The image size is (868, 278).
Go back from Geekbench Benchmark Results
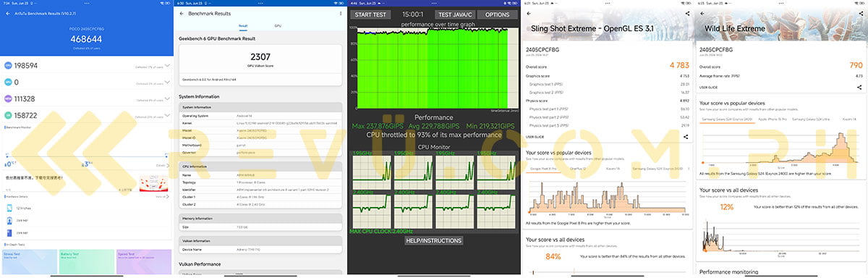tap(182, 14)
